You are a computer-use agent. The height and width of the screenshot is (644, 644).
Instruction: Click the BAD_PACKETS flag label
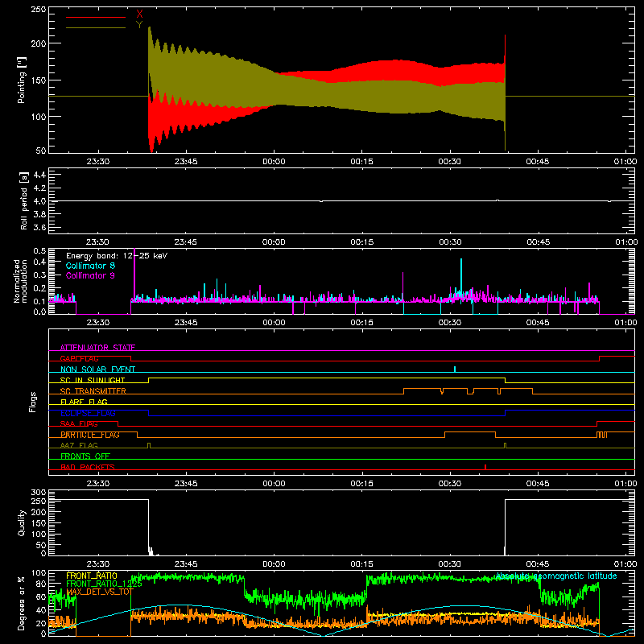coord(88,467)
